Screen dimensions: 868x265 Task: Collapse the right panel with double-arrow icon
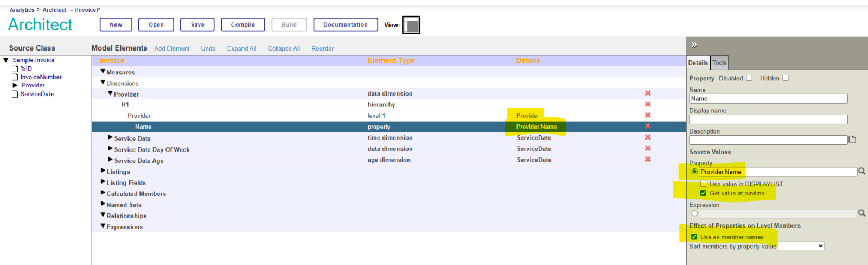point(694,45)
